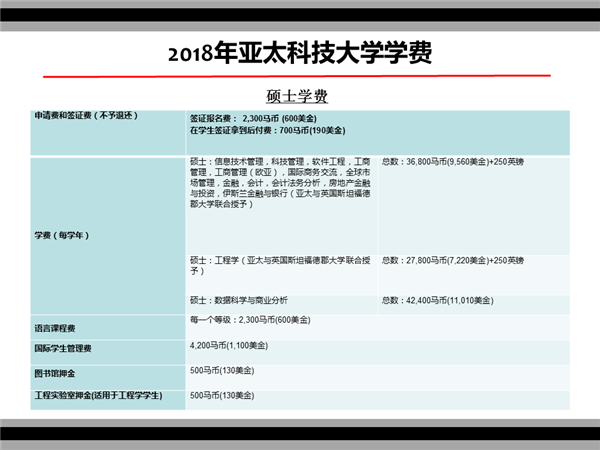Click the red divider line under title
This screenshot has height=450, width=600.
(x=297, y=76)
